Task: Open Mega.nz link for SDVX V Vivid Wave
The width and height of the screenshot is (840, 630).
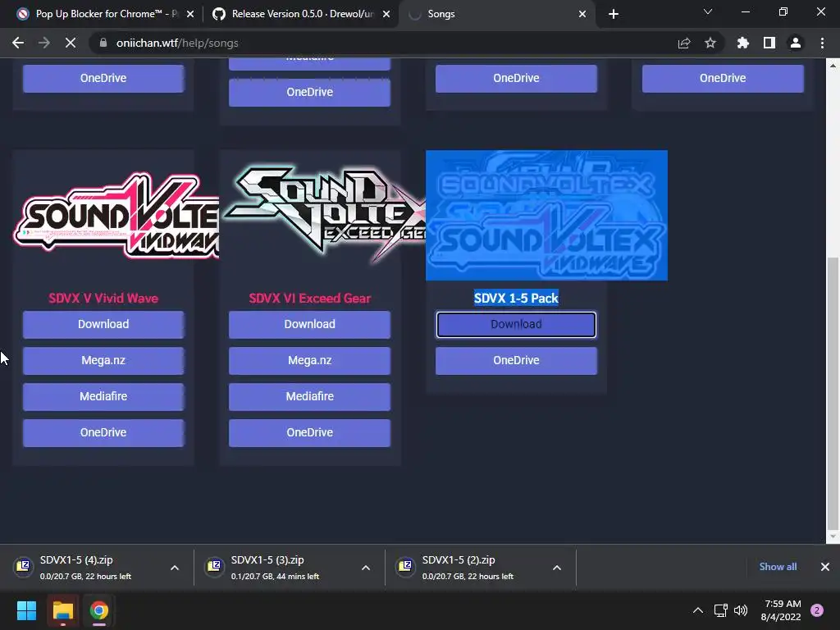Action: [103, 360]
